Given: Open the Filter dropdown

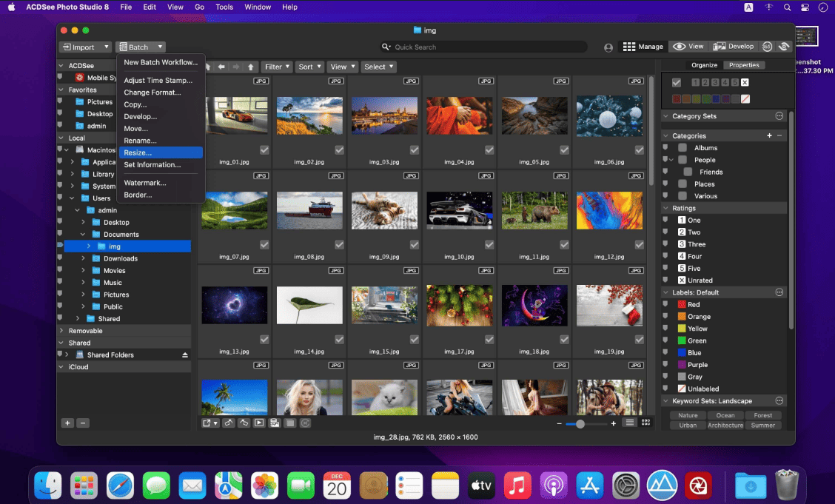Looking at the screenshot, I should coord(276,67).
